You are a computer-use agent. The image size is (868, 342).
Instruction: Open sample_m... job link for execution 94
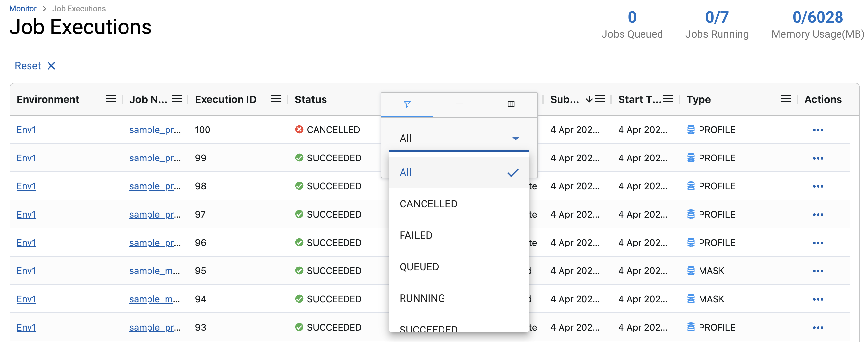pyautogui.click(x=155, y=300)
